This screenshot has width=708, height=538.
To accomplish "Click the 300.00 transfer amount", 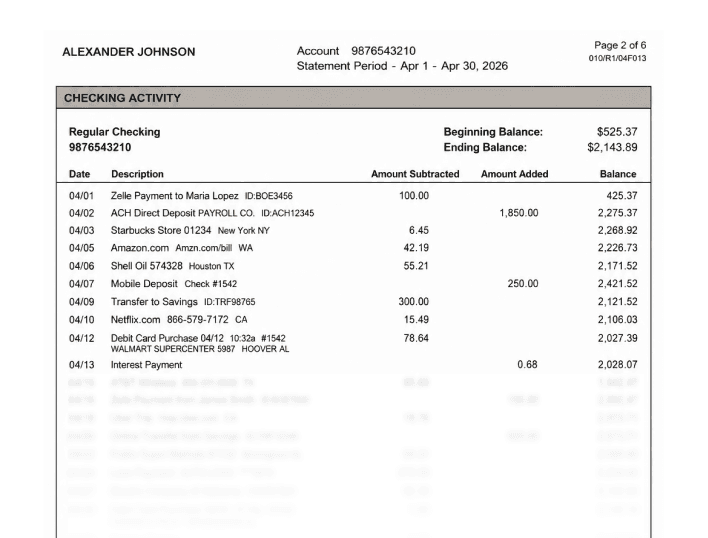I will click(x=414, y=301).
